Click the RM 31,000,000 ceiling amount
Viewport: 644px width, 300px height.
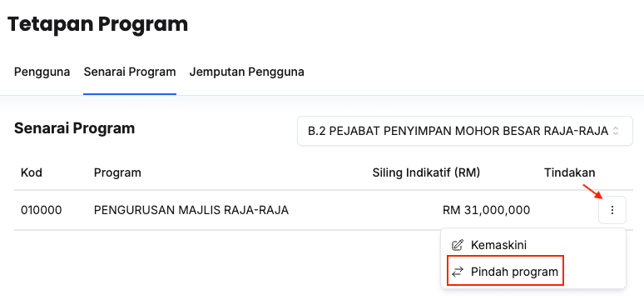[486, 210]
